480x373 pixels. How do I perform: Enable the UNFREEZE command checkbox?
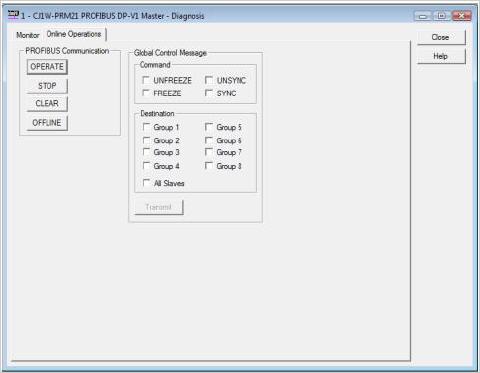(x=146, y=80)
